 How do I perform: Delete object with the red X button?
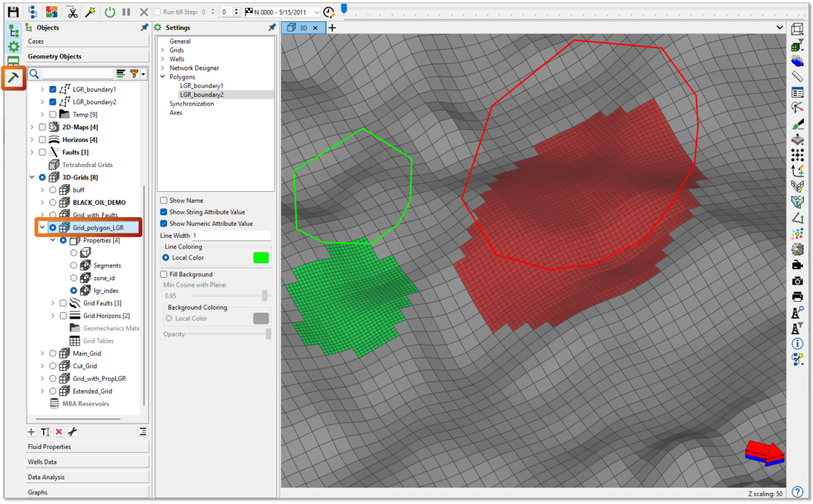pyautogui.click(x=59, y=432)
